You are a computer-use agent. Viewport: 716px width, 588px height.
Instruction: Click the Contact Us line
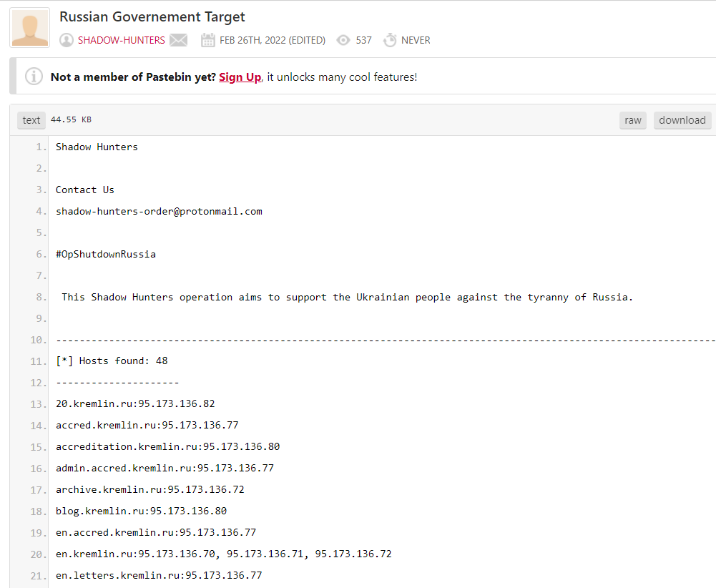point(85,190)
